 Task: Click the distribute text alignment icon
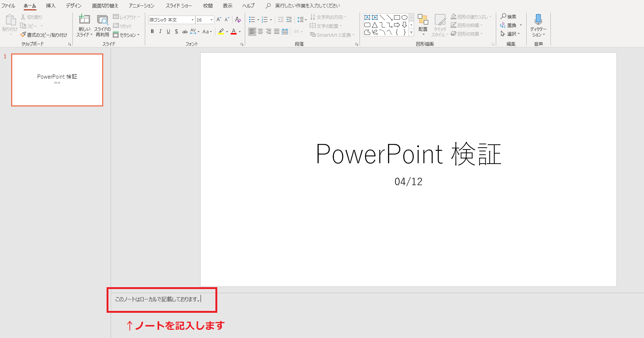coord(285,32)
